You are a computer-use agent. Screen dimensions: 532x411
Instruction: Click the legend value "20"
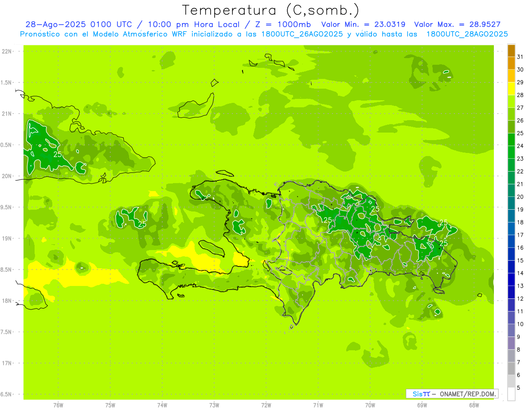point(520,197)
